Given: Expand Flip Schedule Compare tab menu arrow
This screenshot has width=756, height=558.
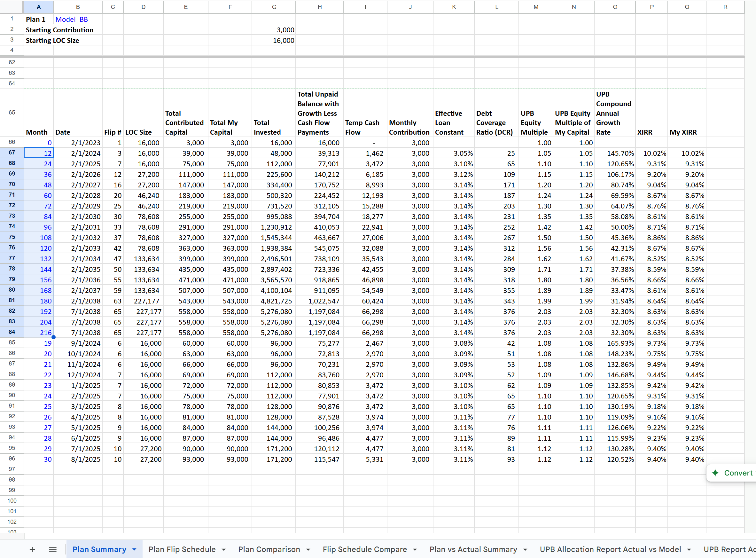Looking at the screenshot, I should pos(415,550).
